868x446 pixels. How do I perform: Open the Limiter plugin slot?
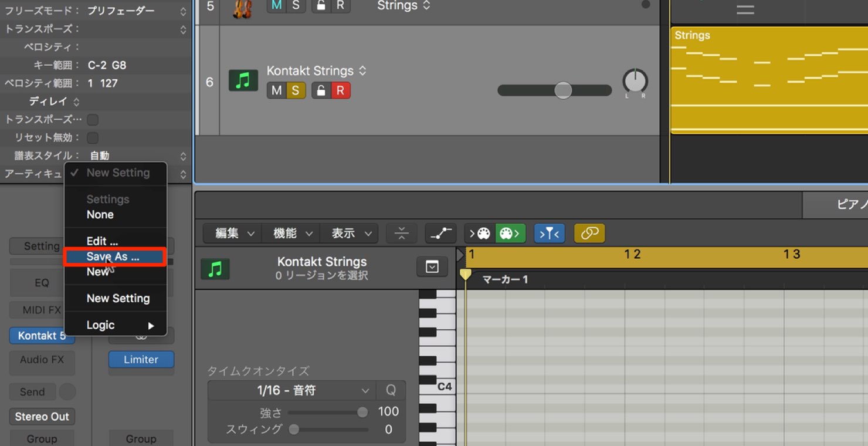[x=141, y=360]
